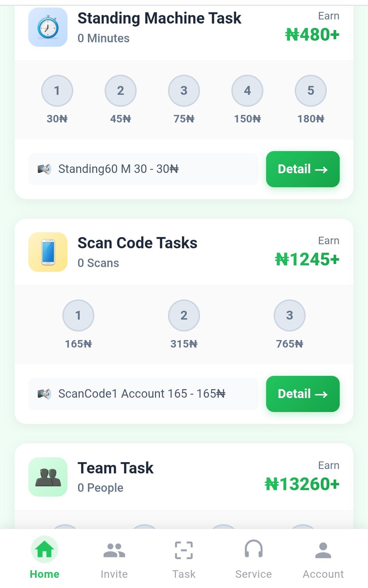368x588 pixels.
Task: Select scan step 2 priced 315 naira
Action: coord(184,315)
